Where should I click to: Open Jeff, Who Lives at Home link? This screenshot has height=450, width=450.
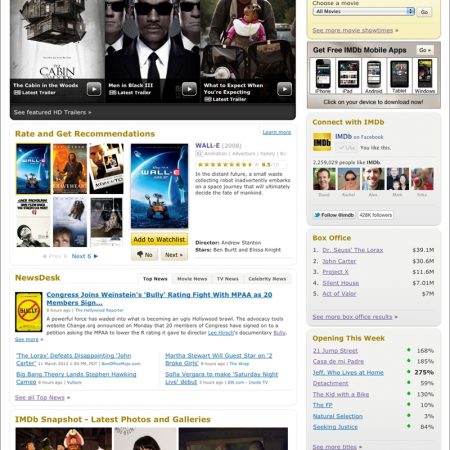point(348,372)
